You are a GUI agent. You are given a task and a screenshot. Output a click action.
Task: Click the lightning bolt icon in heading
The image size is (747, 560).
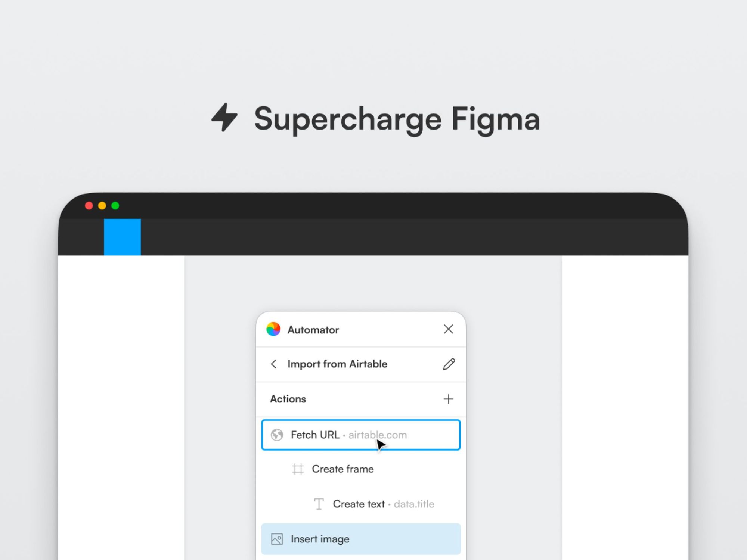[224, 118]
